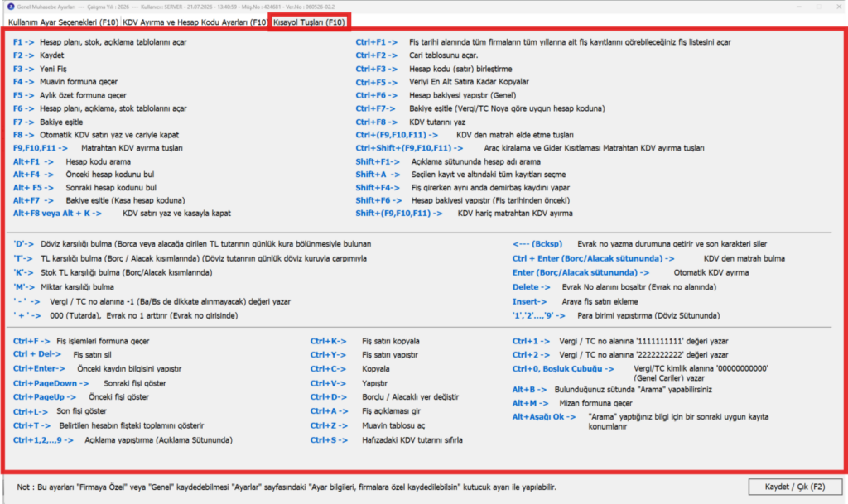Click the Ctrl+F1 shortcut label

pyautogui.click(x=377, y=42)
